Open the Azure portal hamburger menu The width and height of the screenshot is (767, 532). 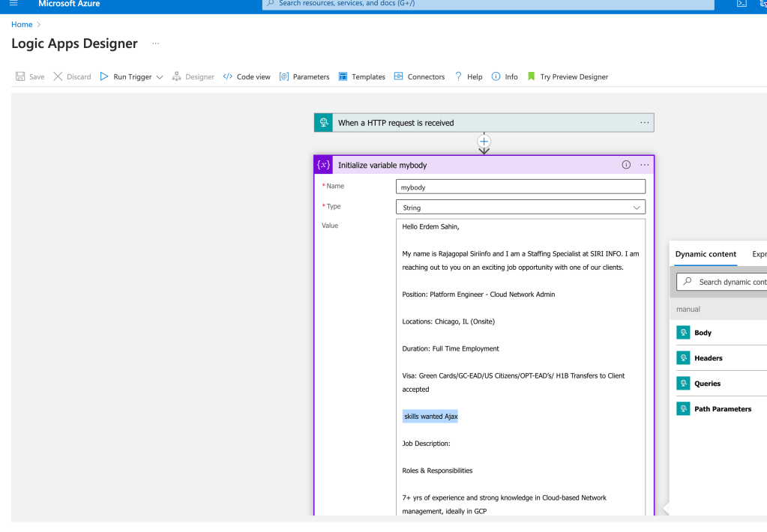[x=13, y=4]
